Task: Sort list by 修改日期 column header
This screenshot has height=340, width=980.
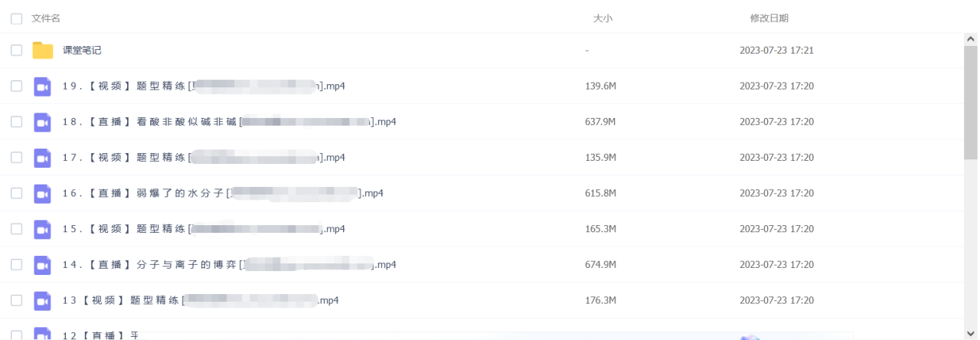Action: [x=769, y=18]
